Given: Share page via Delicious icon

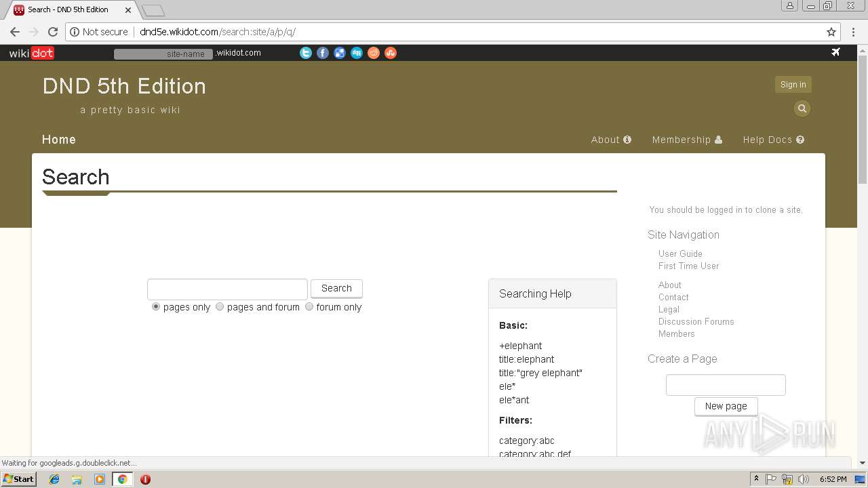Looking at the screenshot, I should pyautogui.click(x=340, y=53).
